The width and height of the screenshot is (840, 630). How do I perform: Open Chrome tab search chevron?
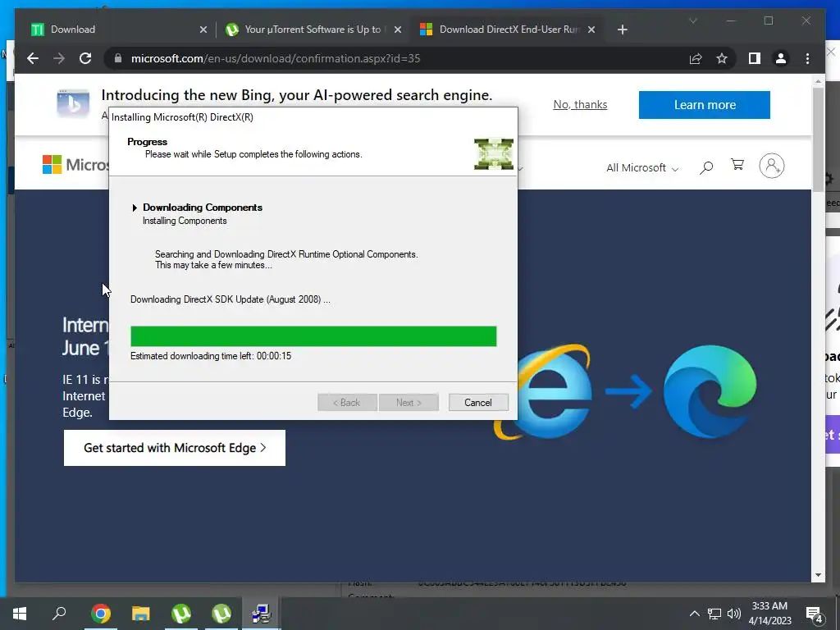(x=692, y=21)
